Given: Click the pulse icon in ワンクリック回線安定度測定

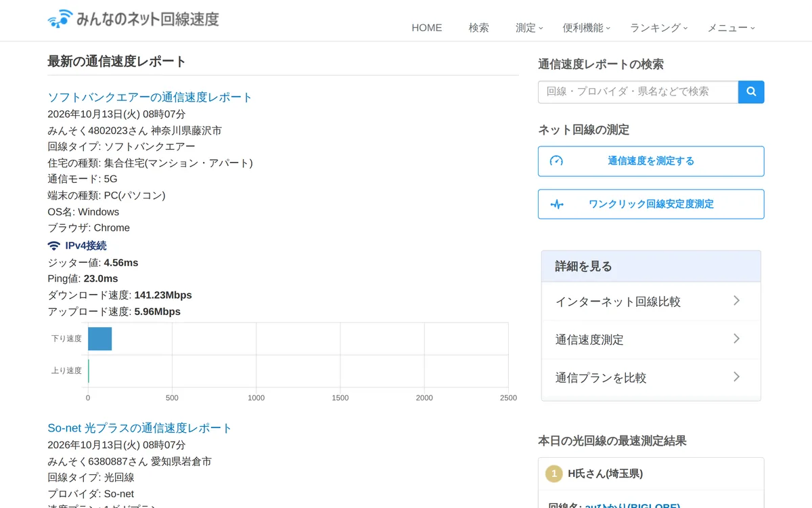Looking at the screenshot, I should pos(556,204).
